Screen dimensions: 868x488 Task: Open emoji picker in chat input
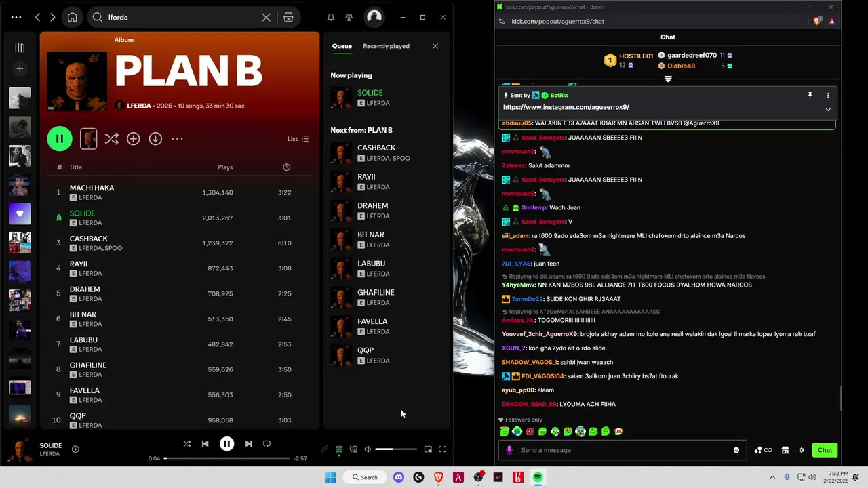tap(736, 450)
